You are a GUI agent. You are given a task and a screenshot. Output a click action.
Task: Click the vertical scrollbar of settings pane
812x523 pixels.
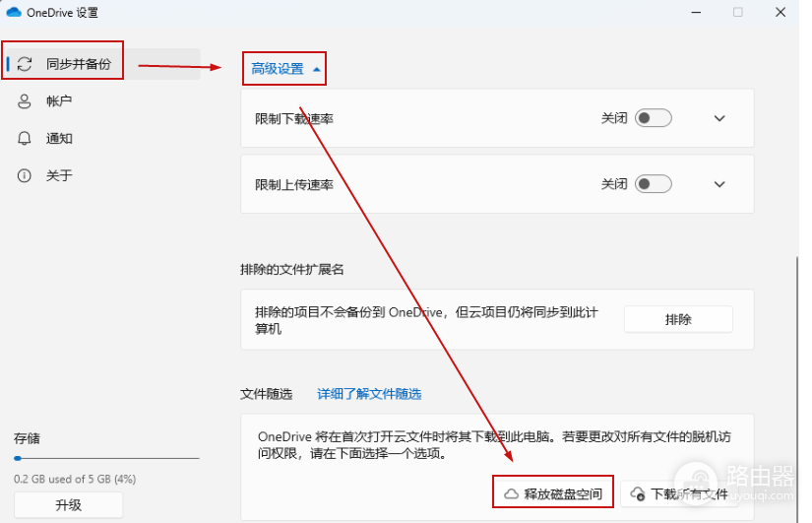(x=797, y=389)
